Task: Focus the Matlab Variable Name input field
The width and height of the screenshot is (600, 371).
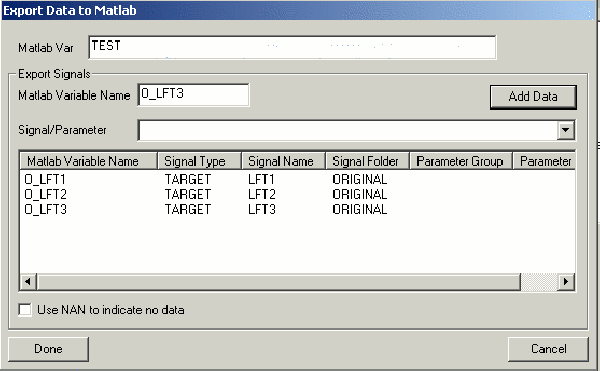Action: pyautogui.click(x=193, y=94)
